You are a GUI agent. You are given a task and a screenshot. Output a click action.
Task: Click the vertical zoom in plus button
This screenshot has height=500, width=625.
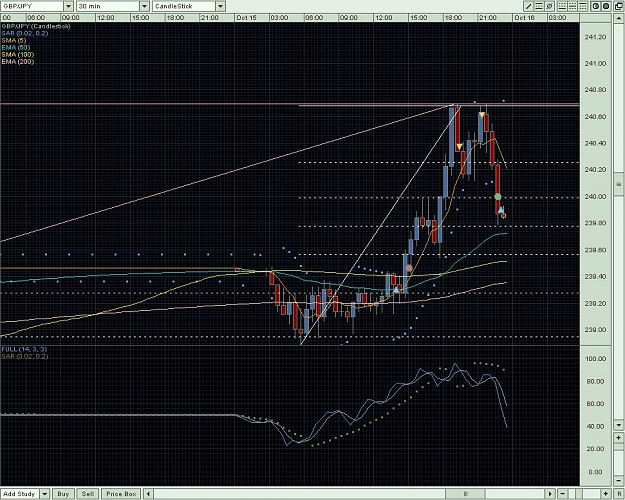pyautogui.click(x=619, y=438)
